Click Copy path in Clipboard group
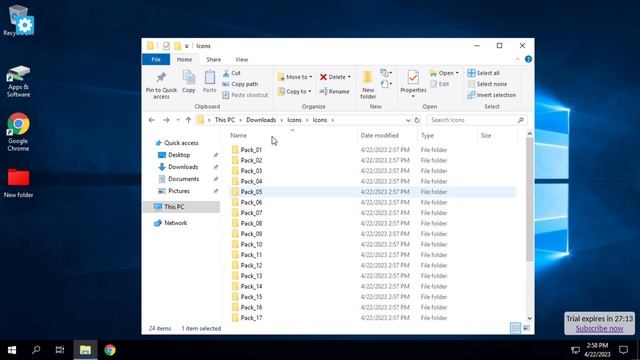Screen dimensions: 640x360 point(240,84)
